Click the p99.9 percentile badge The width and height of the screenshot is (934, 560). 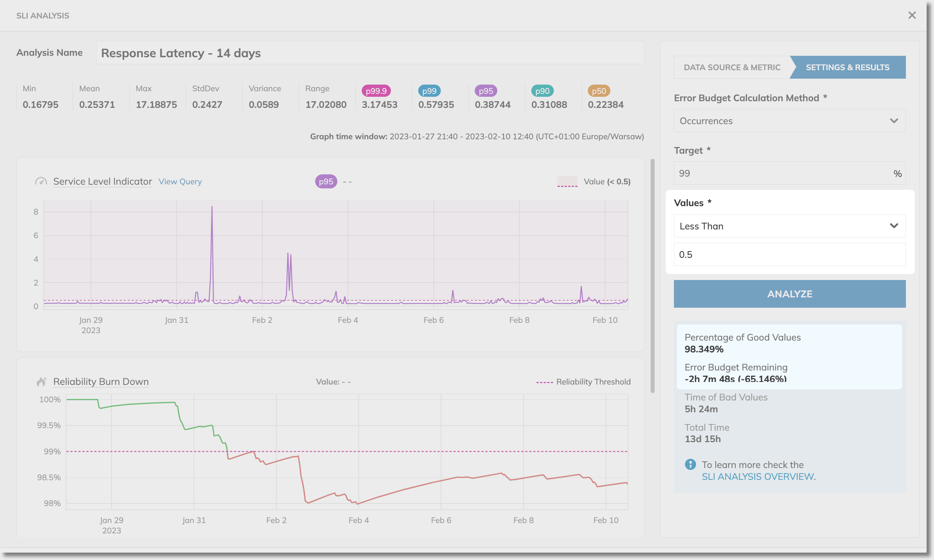tap(376, 91)
